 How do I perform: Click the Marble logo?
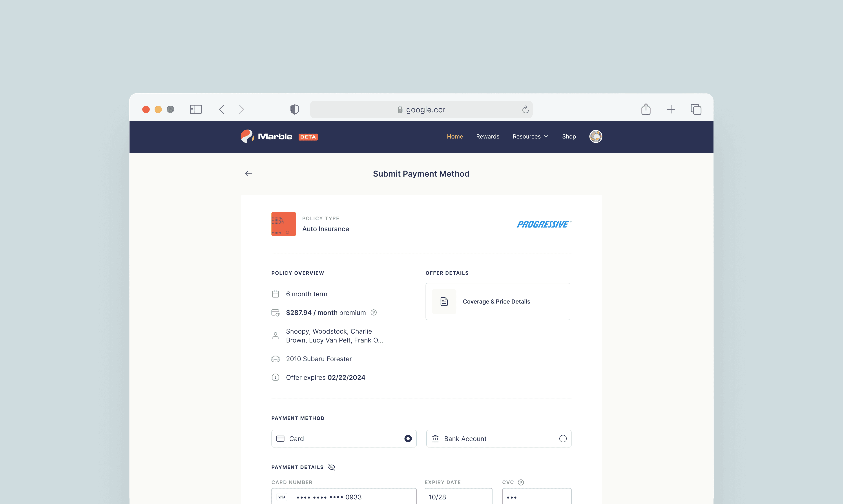266,137
